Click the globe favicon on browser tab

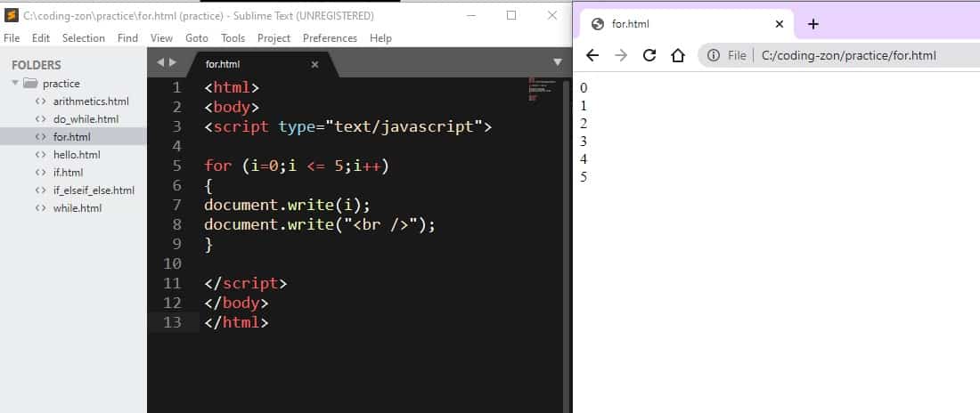(597, 24)
